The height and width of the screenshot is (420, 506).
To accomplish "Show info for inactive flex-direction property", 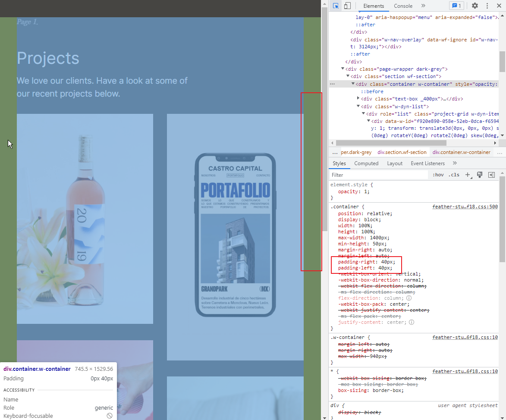I will 409,298.
